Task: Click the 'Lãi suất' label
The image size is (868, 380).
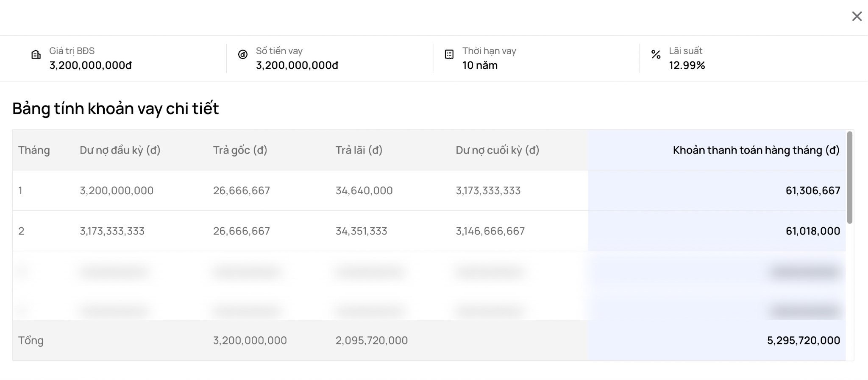Action: (x=686, y=51)
